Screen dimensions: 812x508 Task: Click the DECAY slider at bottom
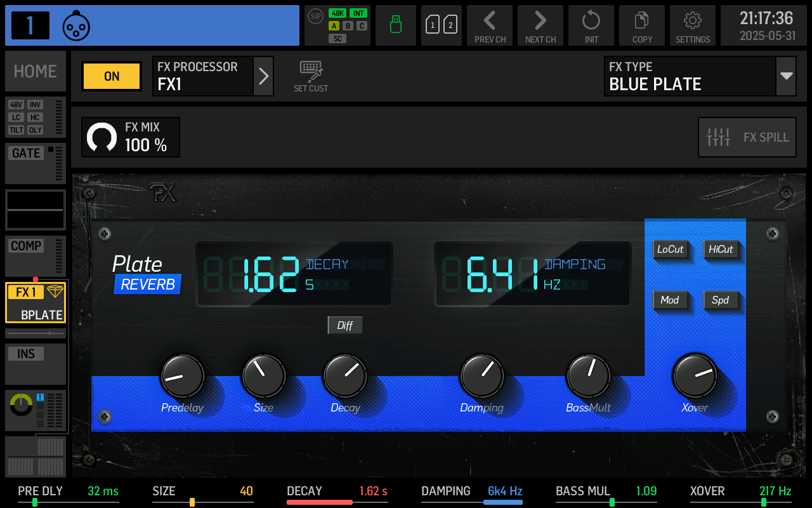[337, 502]
